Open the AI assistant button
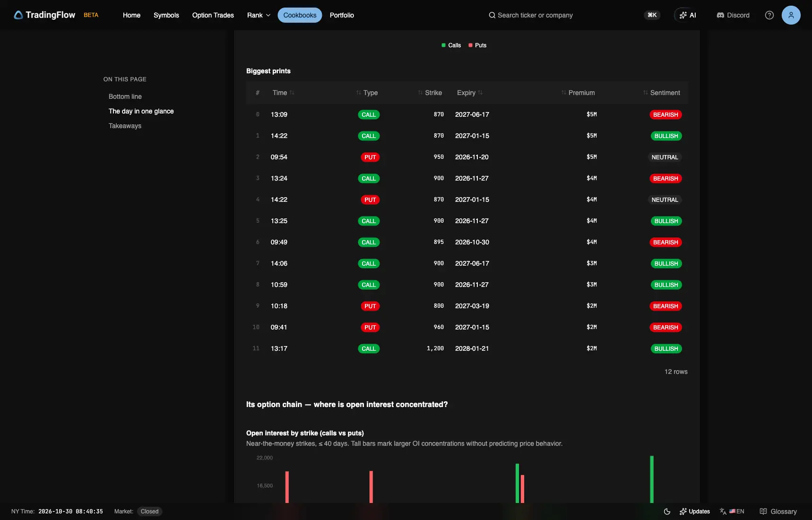Screen dimensions: 812x520 point(688,15)
